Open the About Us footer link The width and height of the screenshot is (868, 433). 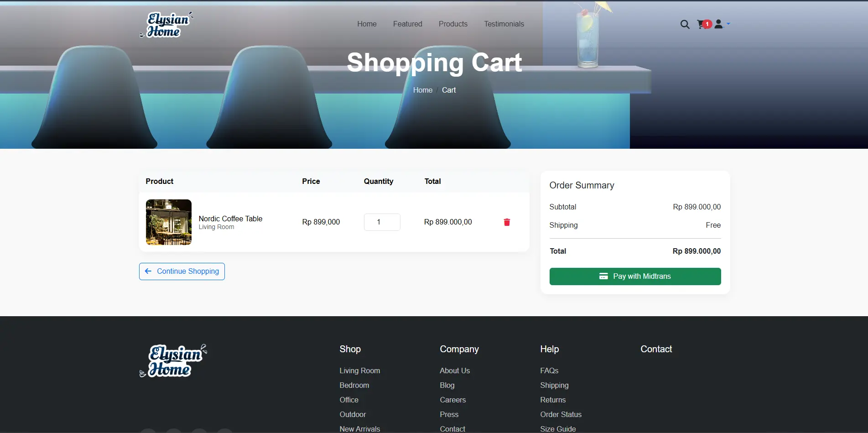pos(454,371)
